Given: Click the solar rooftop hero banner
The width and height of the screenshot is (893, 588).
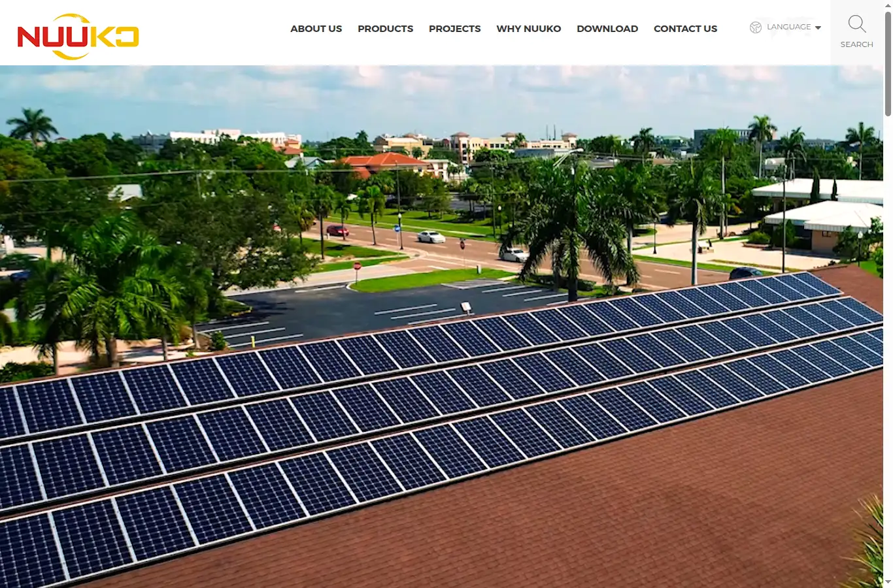Looking at the screenshot, I should point(442,327).
